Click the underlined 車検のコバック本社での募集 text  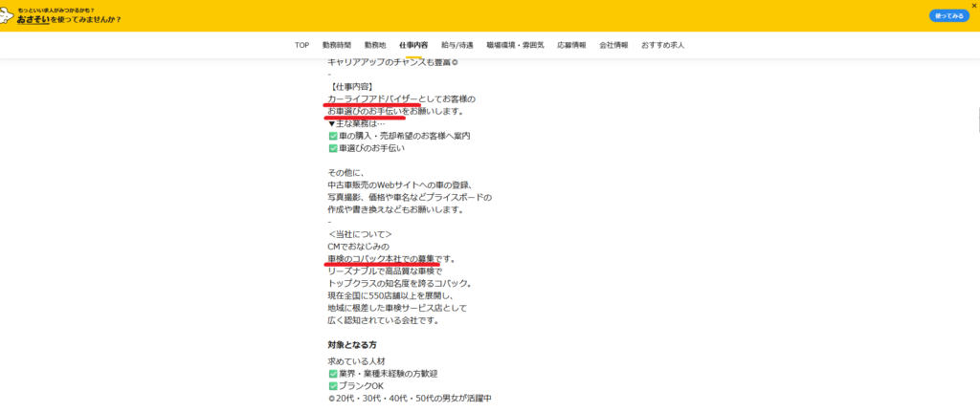click(382, 259)
